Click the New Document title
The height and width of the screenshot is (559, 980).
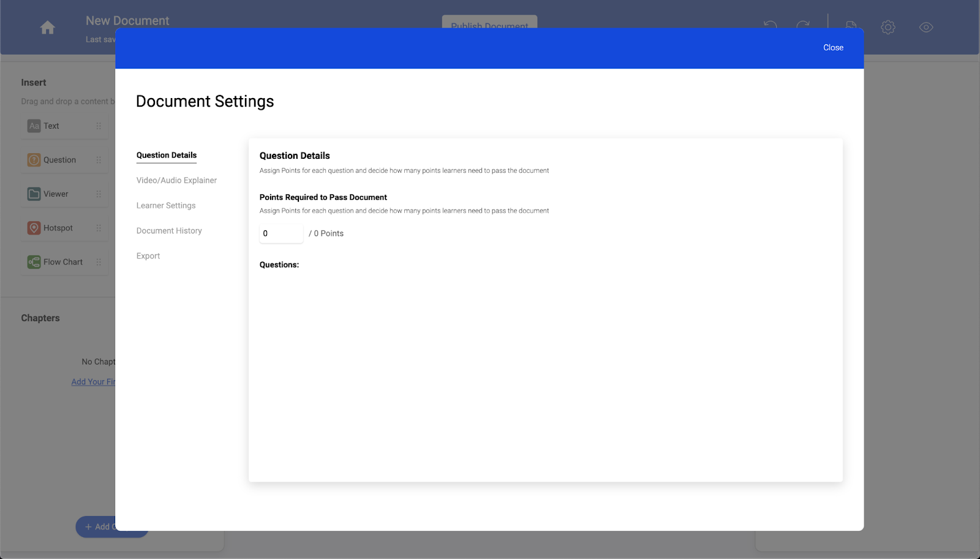point(127,21)
